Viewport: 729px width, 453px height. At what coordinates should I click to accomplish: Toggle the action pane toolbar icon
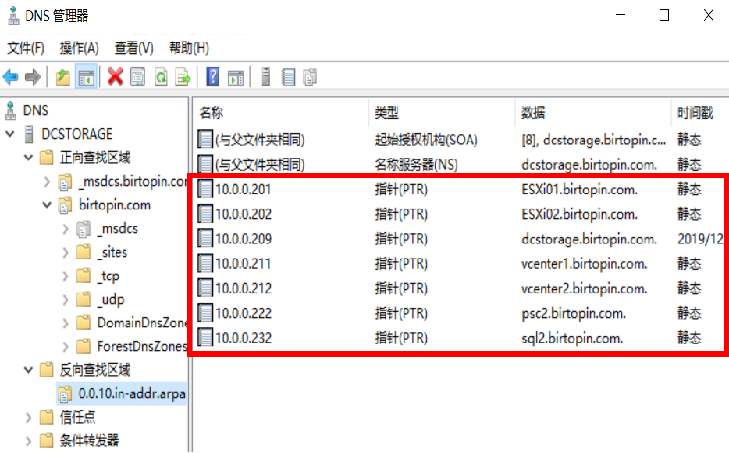[236, 78]
